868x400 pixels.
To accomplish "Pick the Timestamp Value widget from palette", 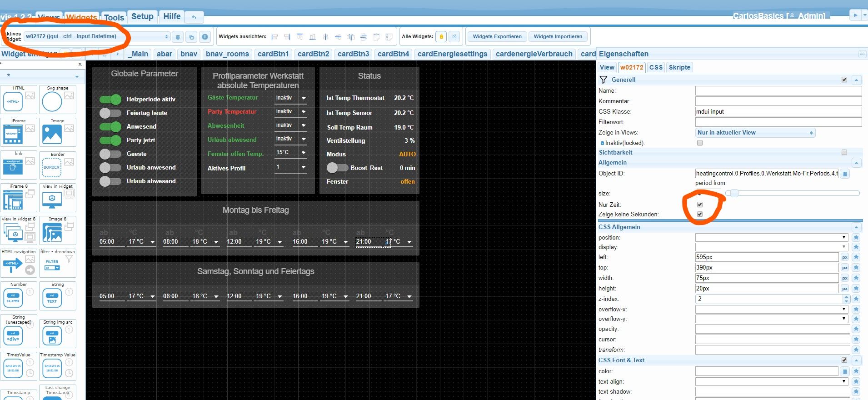I will tap(58, 366).
